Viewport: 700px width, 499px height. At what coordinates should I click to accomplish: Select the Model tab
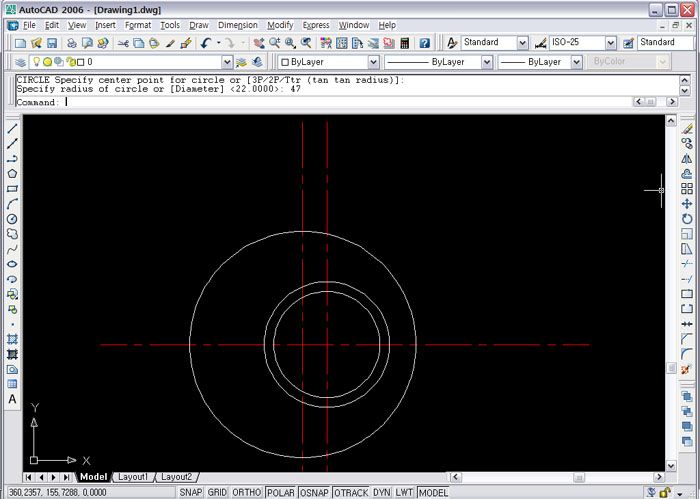pos(93,477)
